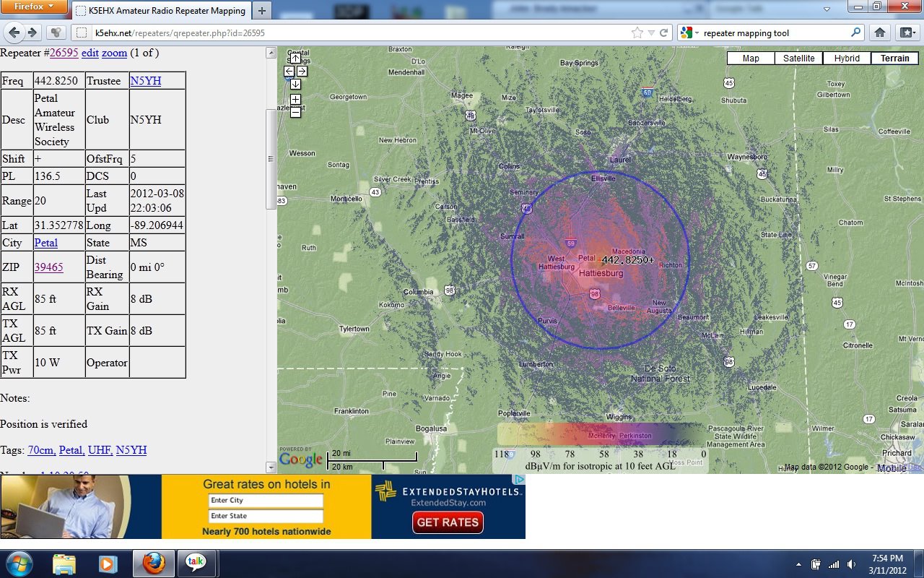Open the Firefox application menu
Viewport: 924px width, 578px height.
coord(35,7)
